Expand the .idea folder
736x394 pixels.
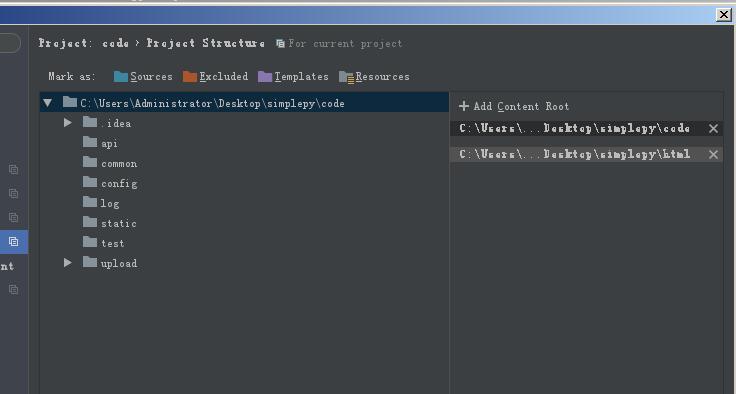point(68,123)
